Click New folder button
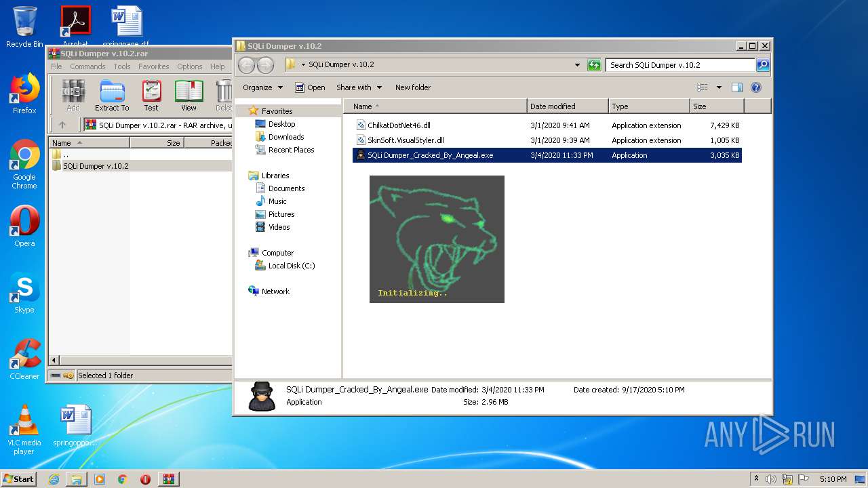The width and height of the screenshot is (868, 488). coord(413,87)
